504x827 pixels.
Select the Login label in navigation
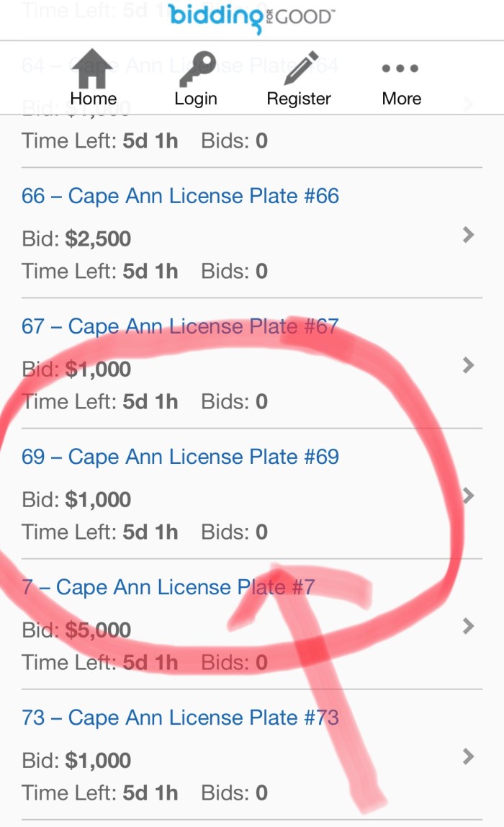point(195,99)
